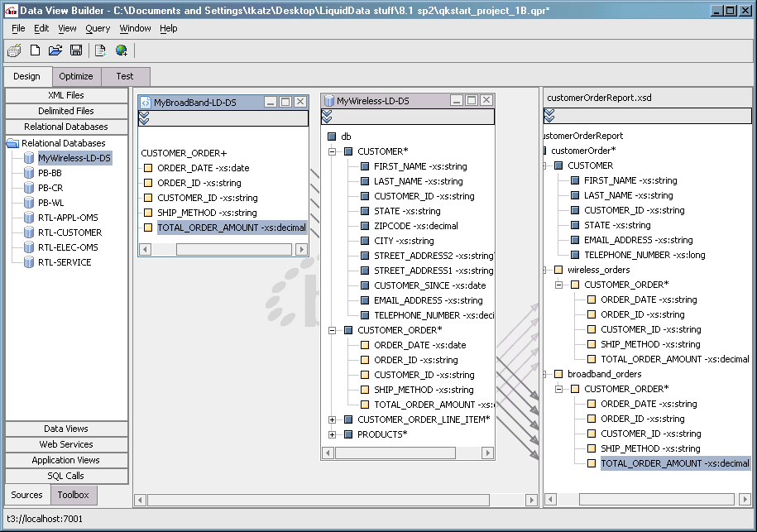757x532 pixels.
Task: Select SHIP_METHOD in MyBroadBand-LD-DS
Action: [207, 213]
